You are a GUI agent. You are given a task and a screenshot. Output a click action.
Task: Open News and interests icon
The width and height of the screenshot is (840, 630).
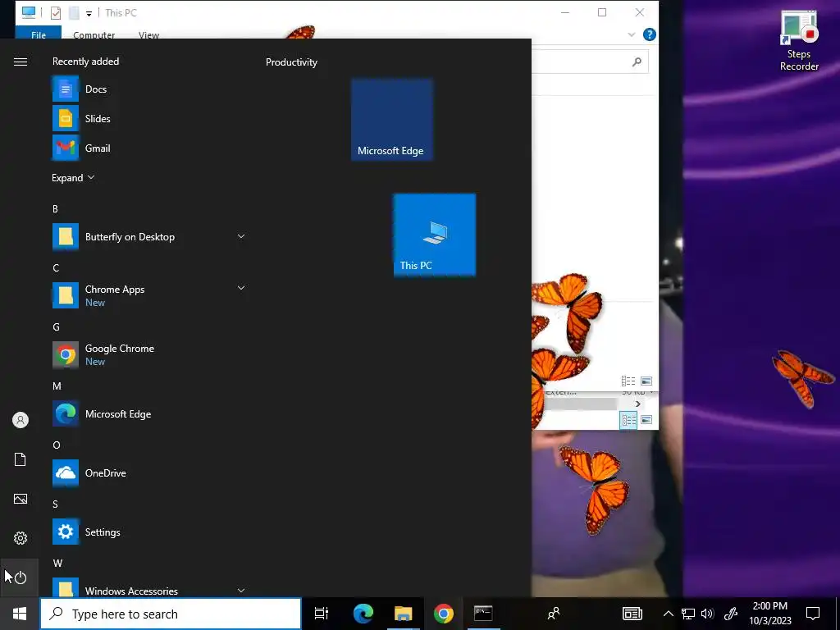pyautogui.click(x=632, y=614)
